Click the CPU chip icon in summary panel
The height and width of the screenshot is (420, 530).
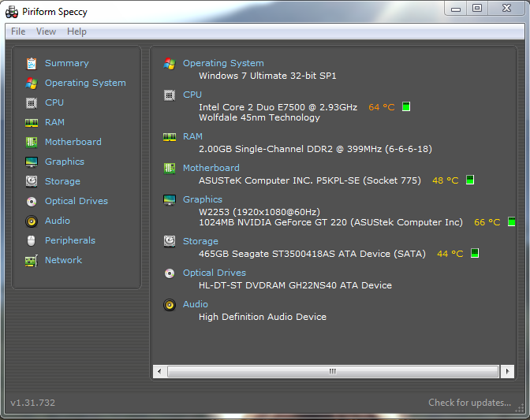point(170,95)
